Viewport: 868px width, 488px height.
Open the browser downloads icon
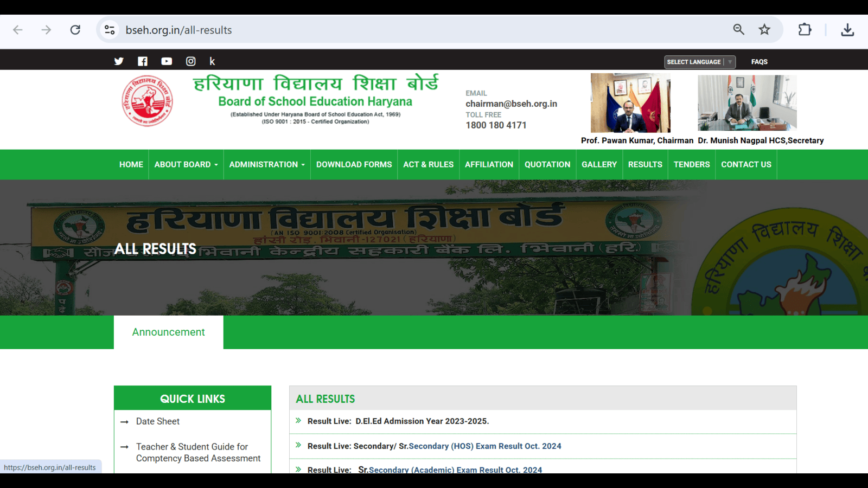[847, 30]
